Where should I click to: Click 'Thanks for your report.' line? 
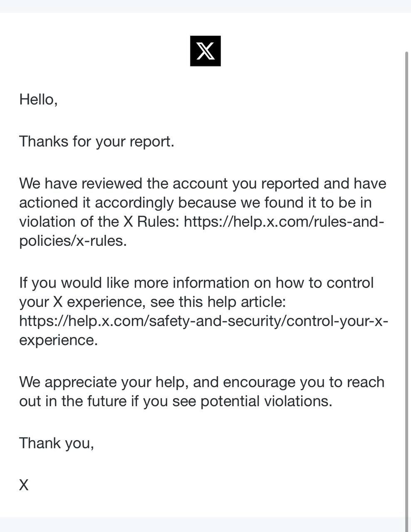click(97, 141)
